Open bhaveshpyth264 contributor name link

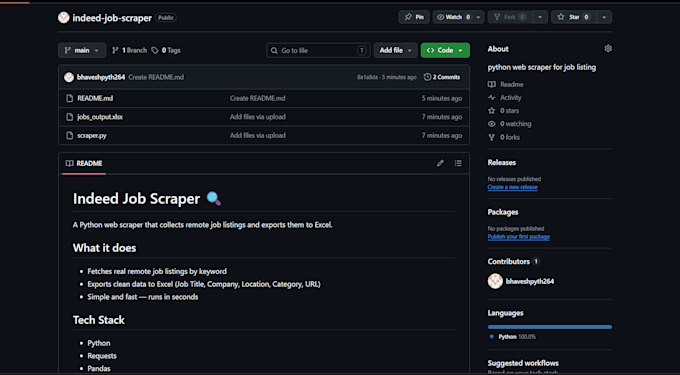click(x=530, y=281)
